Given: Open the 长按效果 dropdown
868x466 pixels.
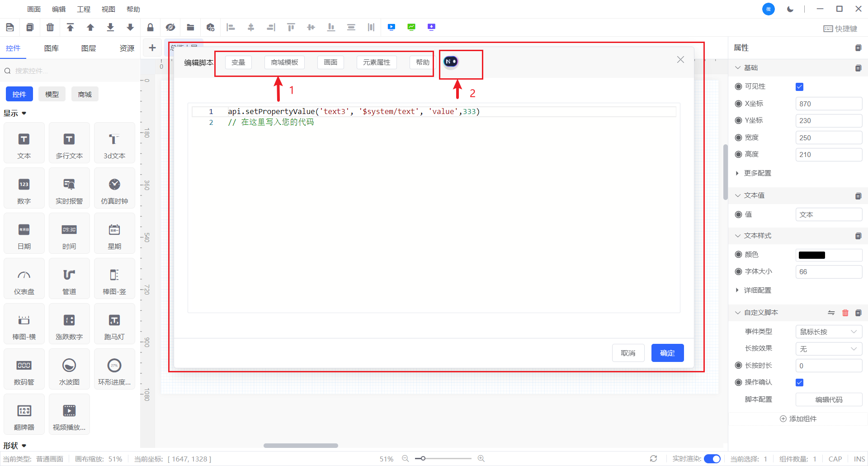Looking at the screenshot, I should [828, 349].
